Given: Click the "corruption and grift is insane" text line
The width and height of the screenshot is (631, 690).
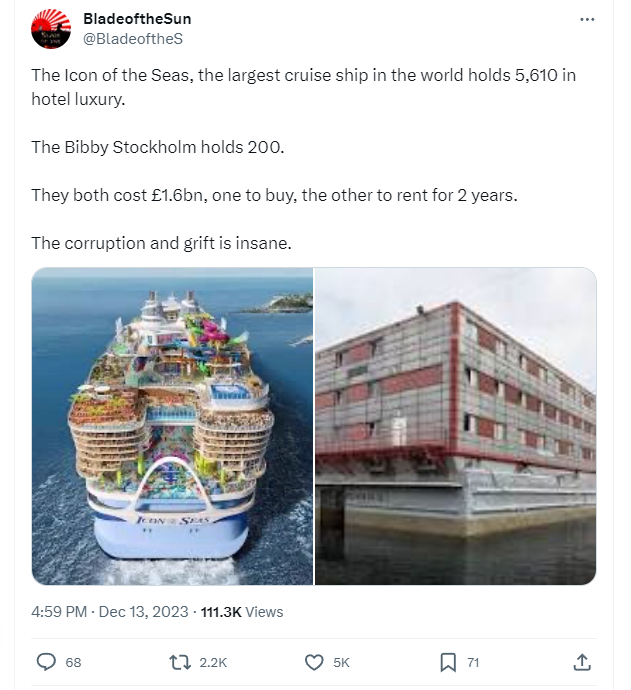Looking at the screenshot, I should pos(161,243).
